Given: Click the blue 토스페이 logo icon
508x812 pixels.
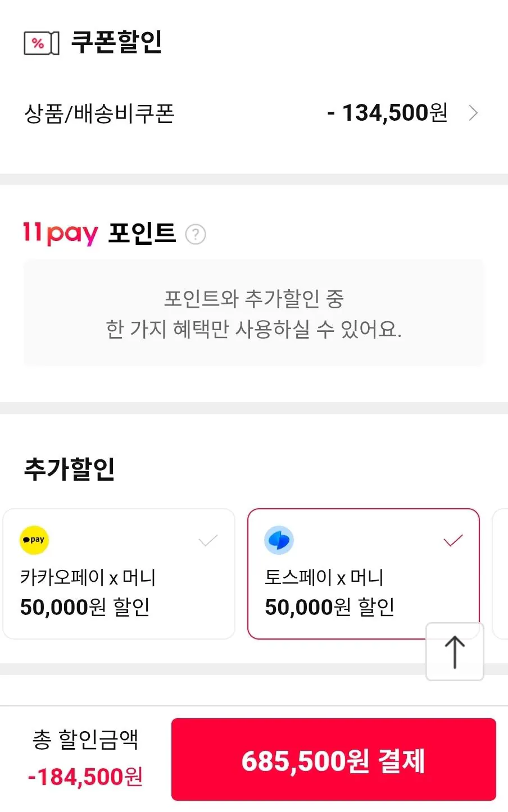Looking at the screenshot, I should point(279,540).
